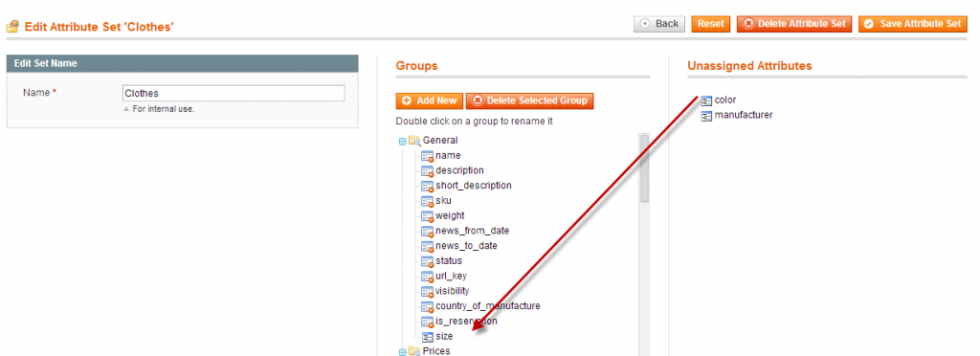Image resolution: width=980 pixels, height=356 pixels.
Task: Click the Reset button
Action: [x=711, y=24]
